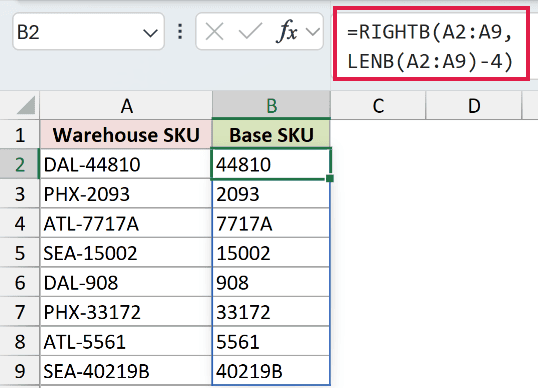
Task: Click the Cancel (X) formula button
Action: coord(214,32)
